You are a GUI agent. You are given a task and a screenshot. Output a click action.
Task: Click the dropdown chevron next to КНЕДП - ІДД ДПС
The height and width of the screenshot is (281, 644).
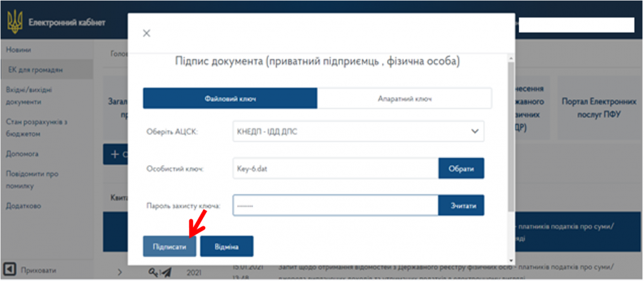[x=475, y=131]
